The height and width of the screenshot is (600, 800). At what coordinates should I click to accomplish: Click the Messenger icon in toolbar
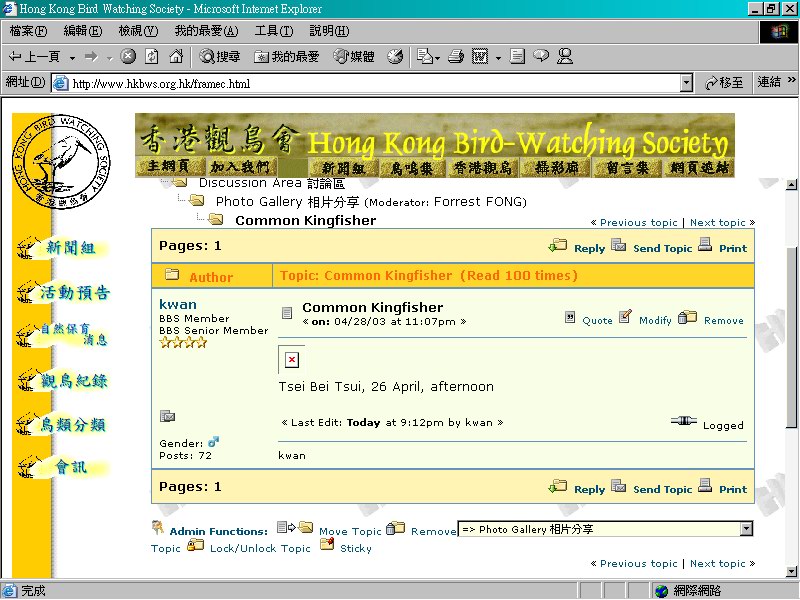click(565, 56)
